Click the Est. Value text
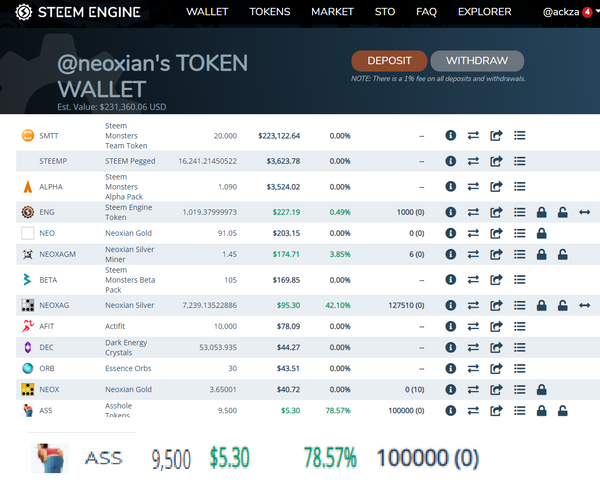 (x=112, y=107)
